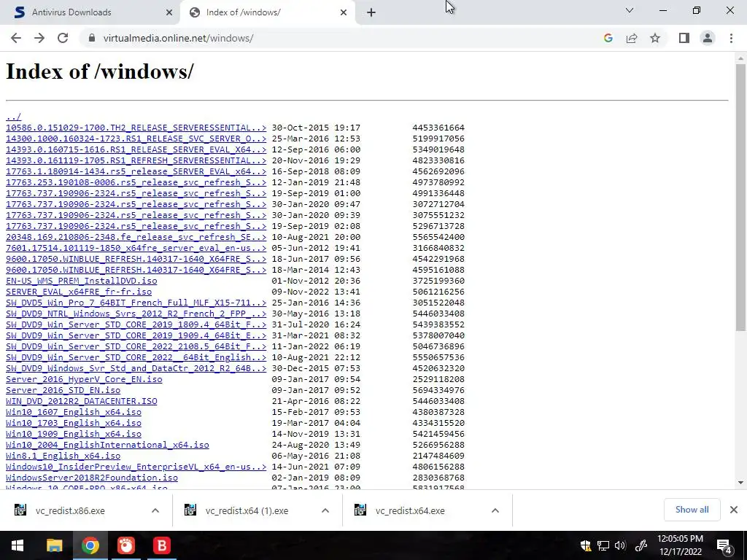The height and width of the screenshot is (560, 747).
Task: Open Chrome side panel icon
Action: (684, 38)
